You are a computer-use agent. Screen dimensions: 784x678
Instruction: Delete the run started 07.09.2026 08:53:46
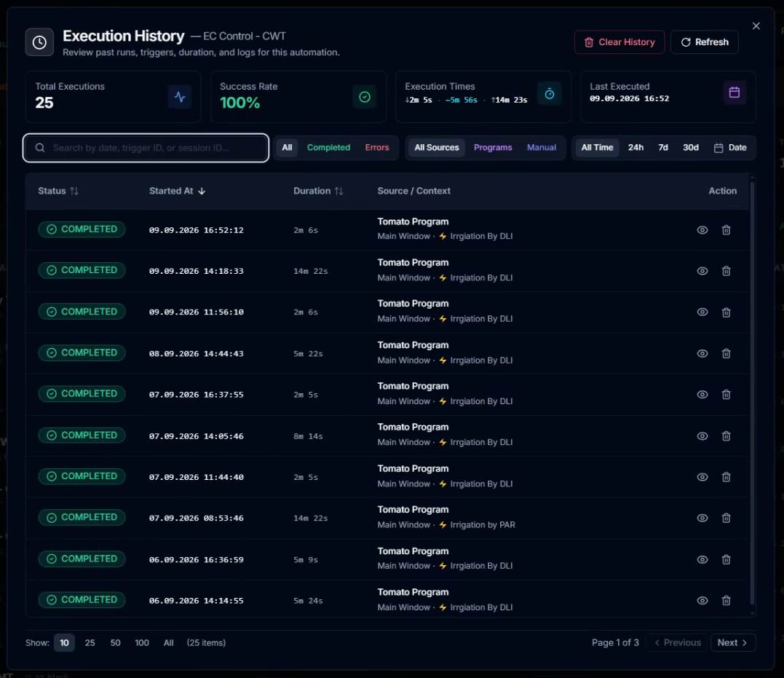(x=726, y=518)
